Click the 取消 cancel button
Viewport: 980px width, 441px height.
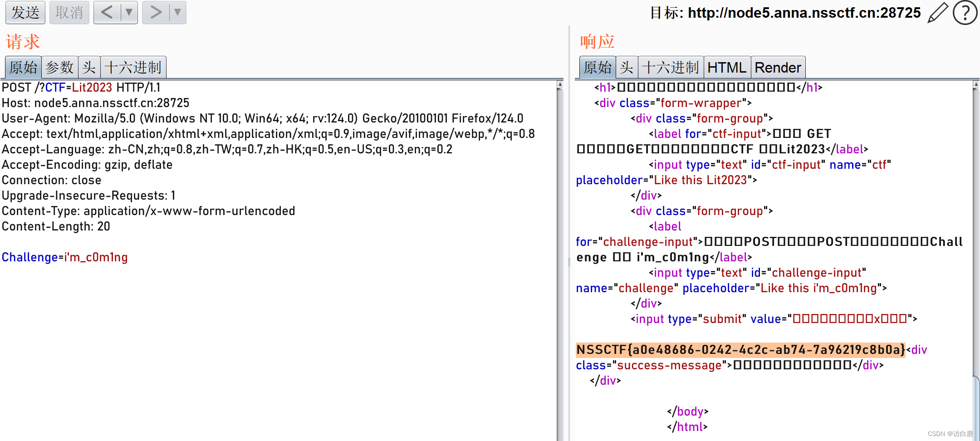point(69,12)
